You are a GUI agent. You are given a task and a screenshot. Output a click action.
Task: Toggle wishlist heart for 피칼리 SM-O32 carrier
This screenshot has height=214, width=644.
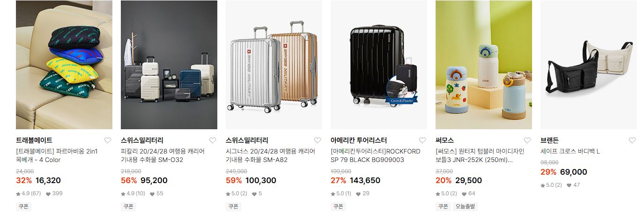coord(213,140)
